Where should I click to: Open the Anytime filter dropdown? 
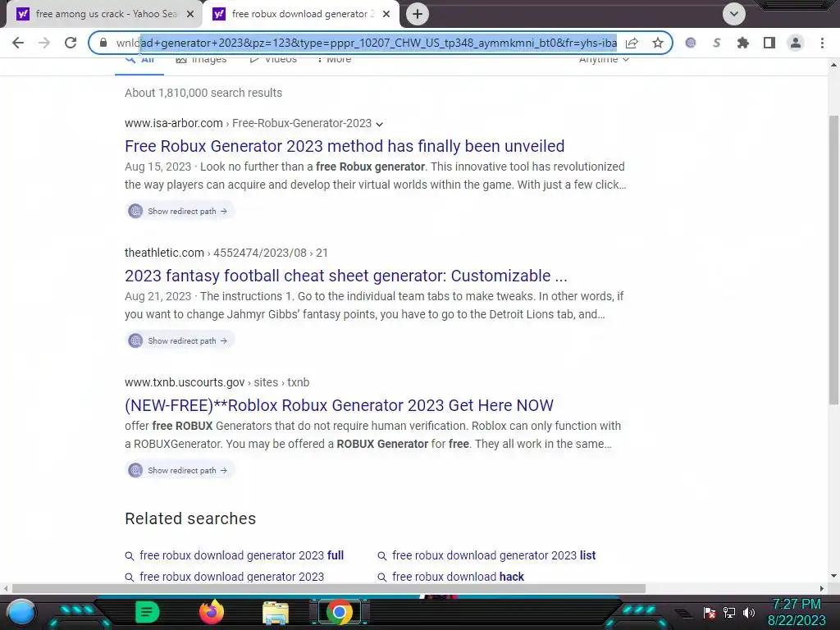[604, 59]
